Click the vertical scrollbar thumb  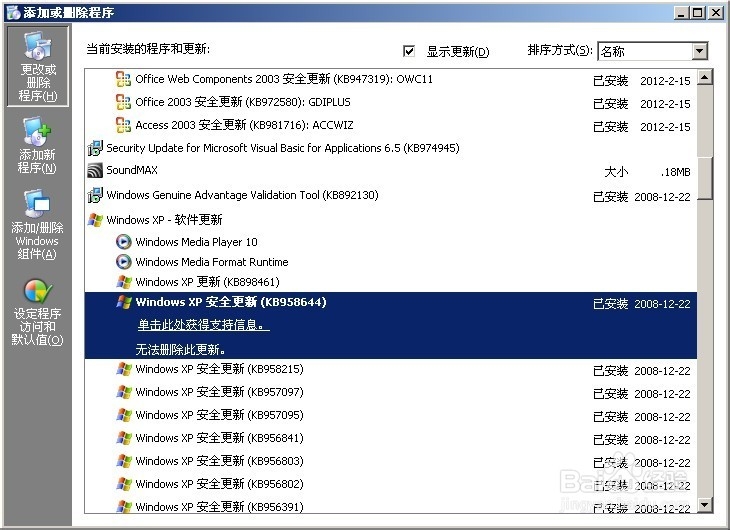coord(705,178)
